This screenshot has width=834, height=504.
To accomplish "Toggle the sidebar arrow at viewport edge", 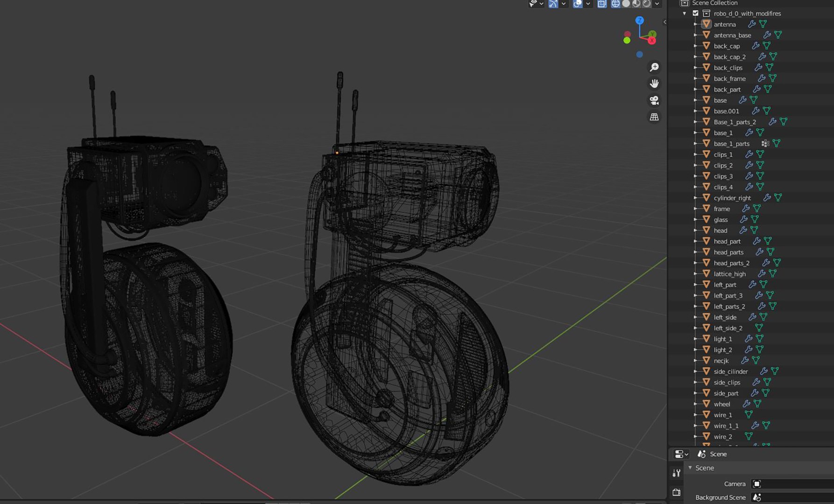I will coord(664,22).
